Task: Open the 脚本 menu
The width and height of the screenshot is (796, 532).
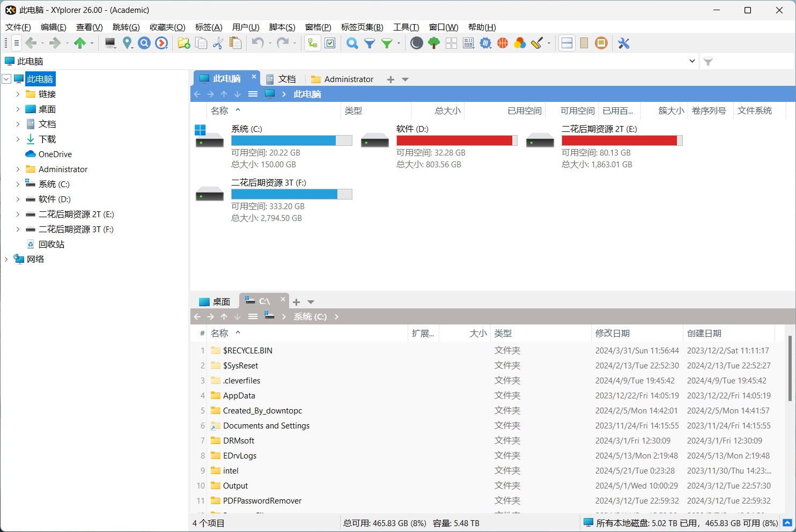Action: pos(282,27)
